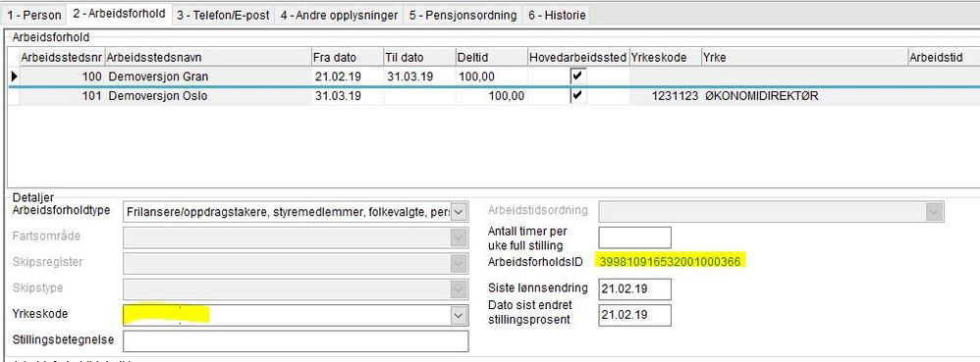The height and width of the screenshot is (362, 980).
Task: Open the 3 - Telefon/E-post tab
Action: pyautogui.click(x=223, y=15)
